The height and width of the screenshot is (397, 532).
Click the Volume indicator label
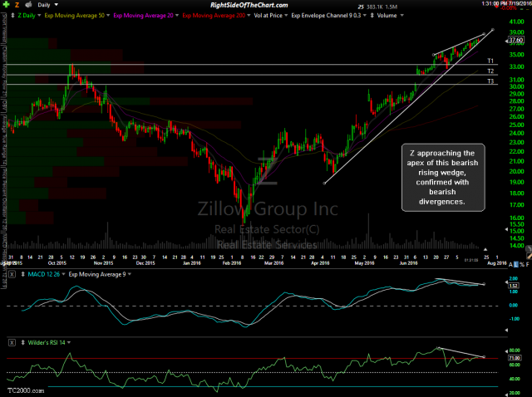pyautogui.click(x=387, y=15)
